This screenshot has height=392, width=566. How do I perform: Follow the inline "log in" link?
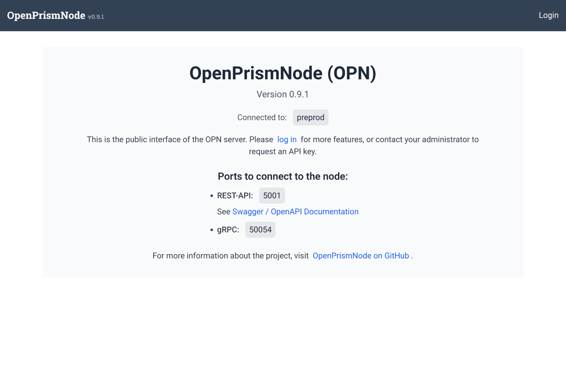(x=287, y=139)
